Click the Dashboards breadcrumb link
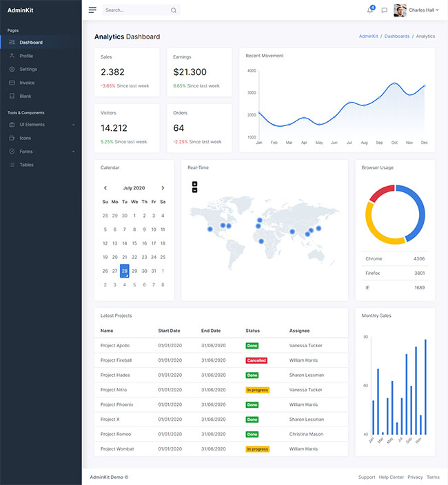 pyautogui.click(x=396, y=36)
